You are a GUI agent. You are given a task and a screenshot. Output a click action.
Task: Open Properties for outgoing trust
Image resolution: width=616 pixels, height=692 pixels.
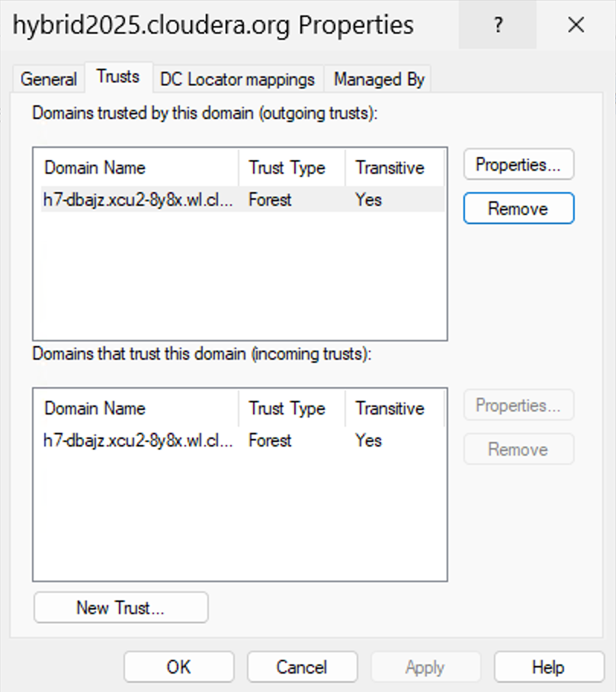point(518,165)
